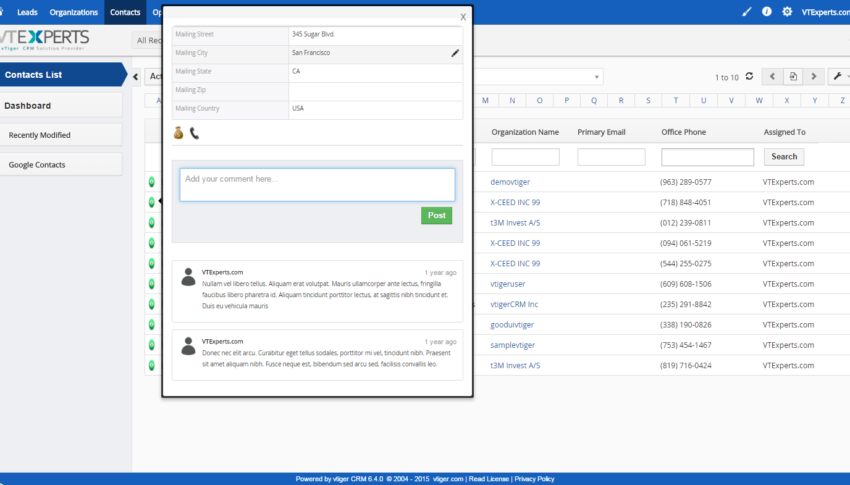Screen dimensions: 850x485
Task: Click avatar of second VTExperts.com comment
Action: [188, 346]
